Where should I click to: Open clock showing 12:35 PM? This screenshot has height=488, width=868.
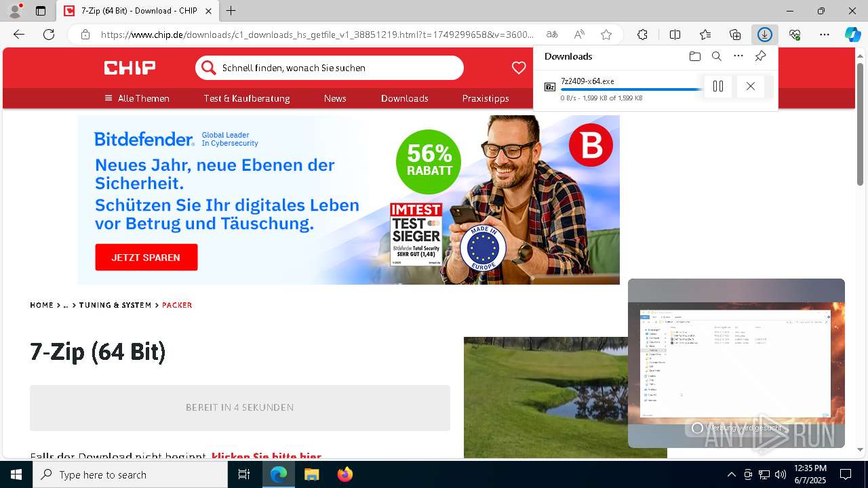[810, 474]
